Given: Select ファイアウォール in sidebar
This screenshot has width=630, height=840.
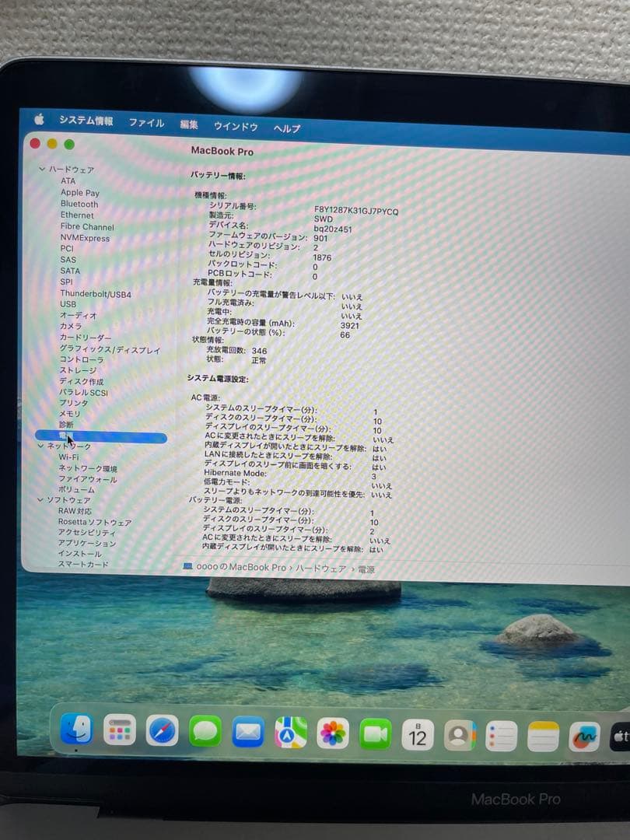Looking at the screenshot, I should click(87, 479).
